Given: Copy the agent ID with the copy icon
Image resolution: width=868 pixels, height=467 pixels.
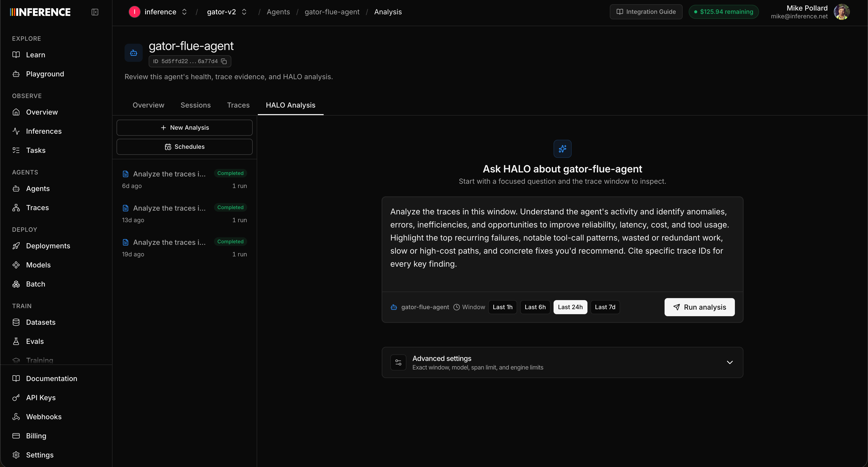Looking at the screenshot, I should click(224, 61).
